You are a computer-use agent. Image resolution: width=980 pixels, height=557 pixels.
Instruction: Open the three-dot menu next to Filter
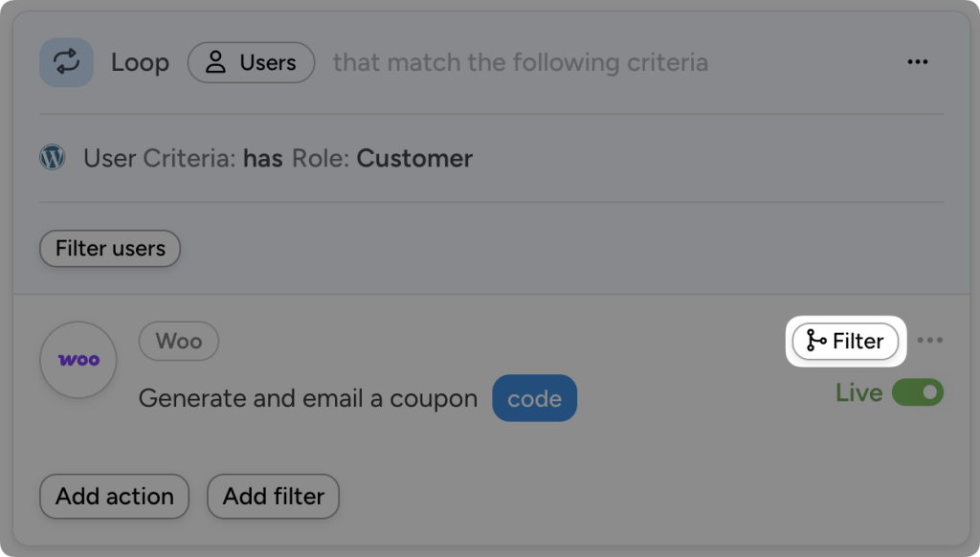pos(930,341)
